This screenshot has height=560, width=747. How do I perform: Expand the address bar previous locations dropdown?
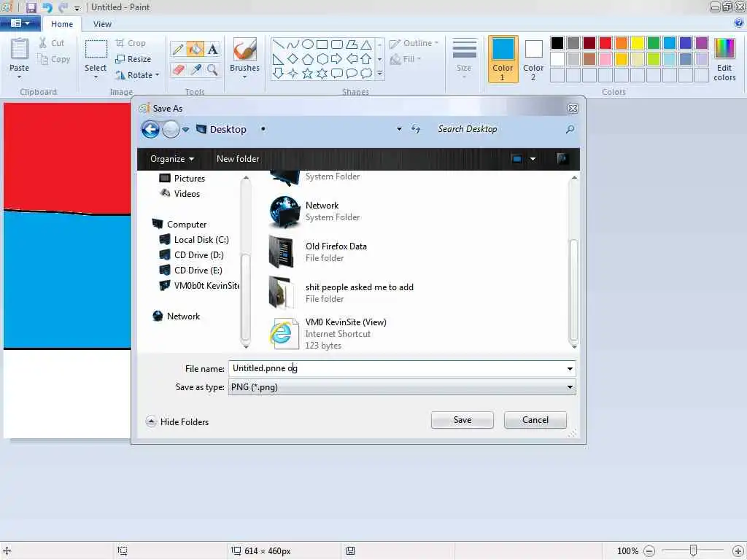point(399,129)
